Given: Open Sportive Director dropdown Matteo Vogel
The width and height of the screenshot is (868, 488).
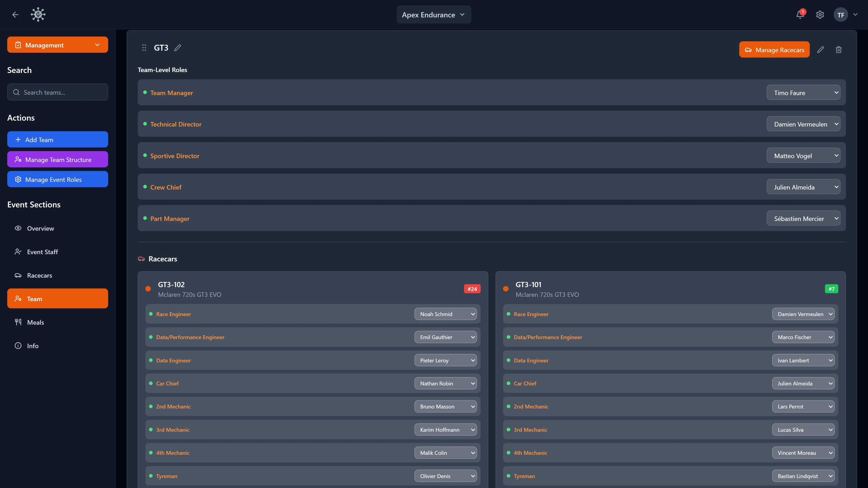Looking at the screenshot, I should pyautogui.click(x=803, y=156).
